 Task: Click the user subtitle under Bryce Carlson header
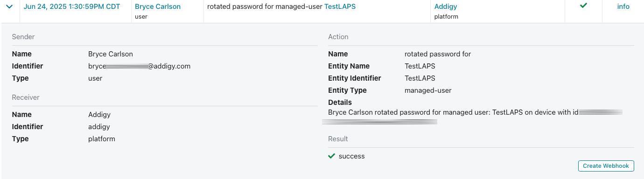click(x=141, y=17)
